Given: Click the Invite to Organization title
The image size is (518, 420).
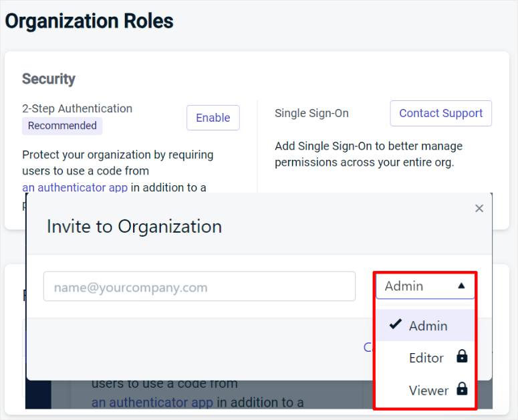Looking at the screenshot, I should pyautogui.click(x=134, y=227).
